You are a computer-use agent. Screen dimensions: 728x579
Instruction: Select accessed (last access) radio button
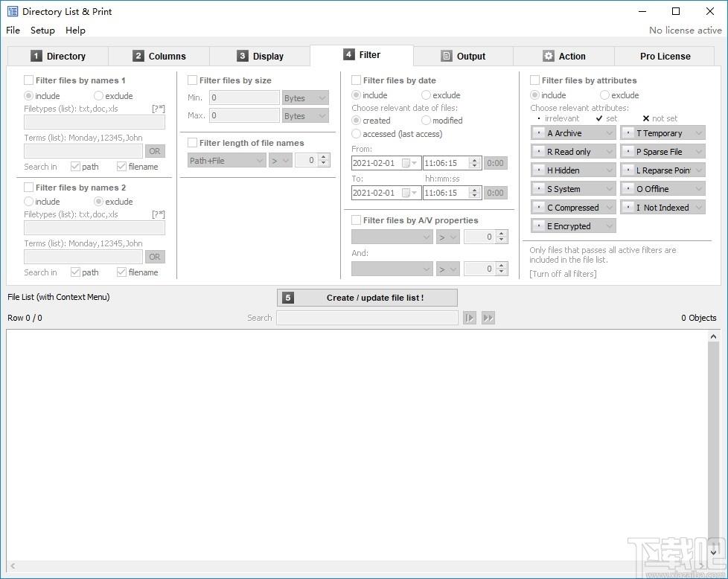(356, 134)
